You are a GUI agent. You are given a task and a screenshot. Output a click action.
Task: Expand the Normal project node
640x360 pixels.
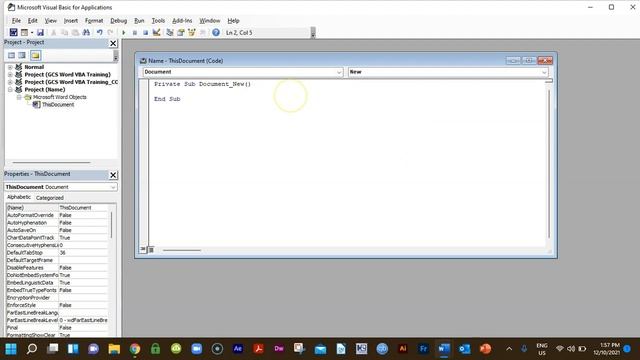(x=10, y=67)
